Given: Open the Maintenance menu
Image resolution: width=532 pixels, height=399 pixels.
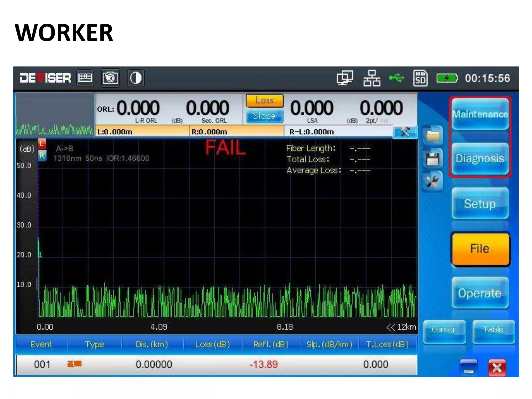Looking at the screenshot, I should coord(480,114).
